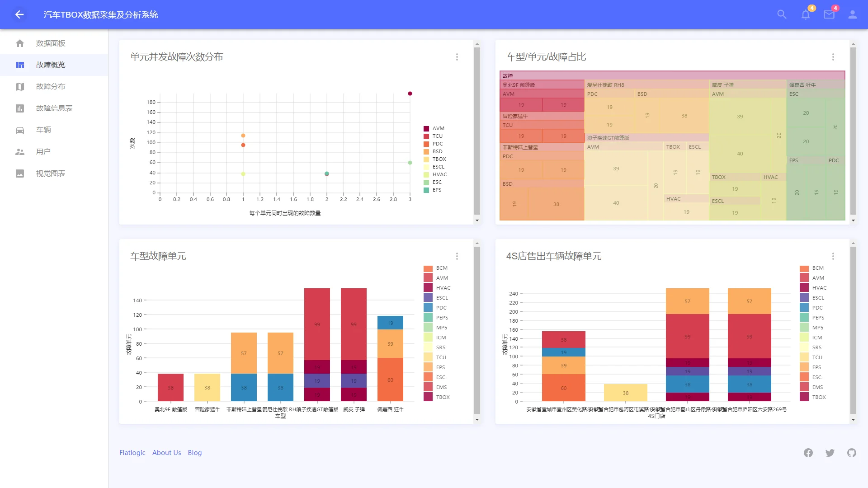
Task: Open the About Us footer link
Action: (166, 453)
